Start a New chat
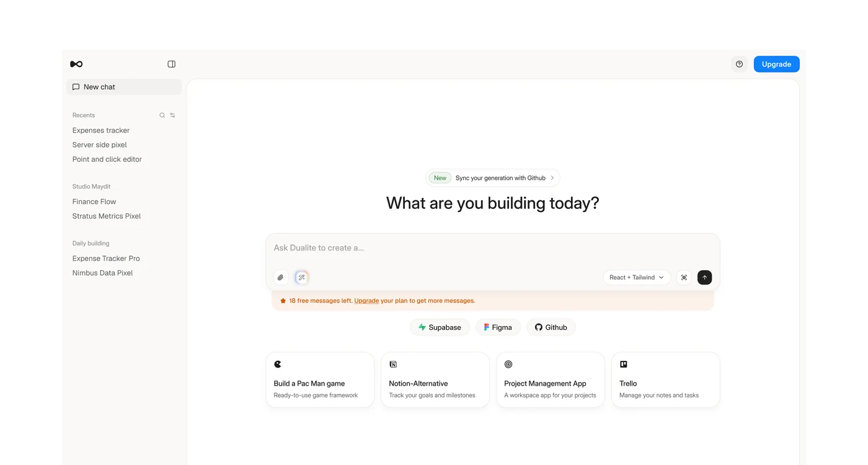Screen dimensions: 868x465 tap(124, 87)
